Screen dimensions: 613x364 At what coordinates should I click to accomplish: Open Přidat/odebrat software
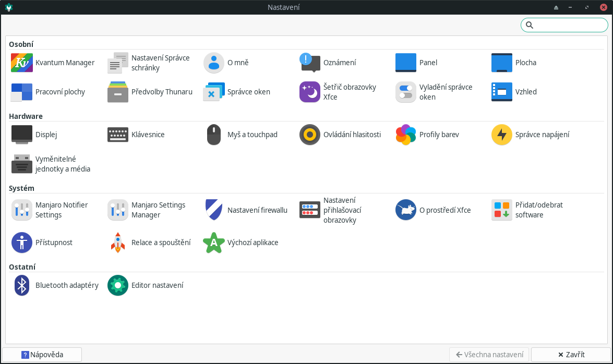tap(502, 210)
